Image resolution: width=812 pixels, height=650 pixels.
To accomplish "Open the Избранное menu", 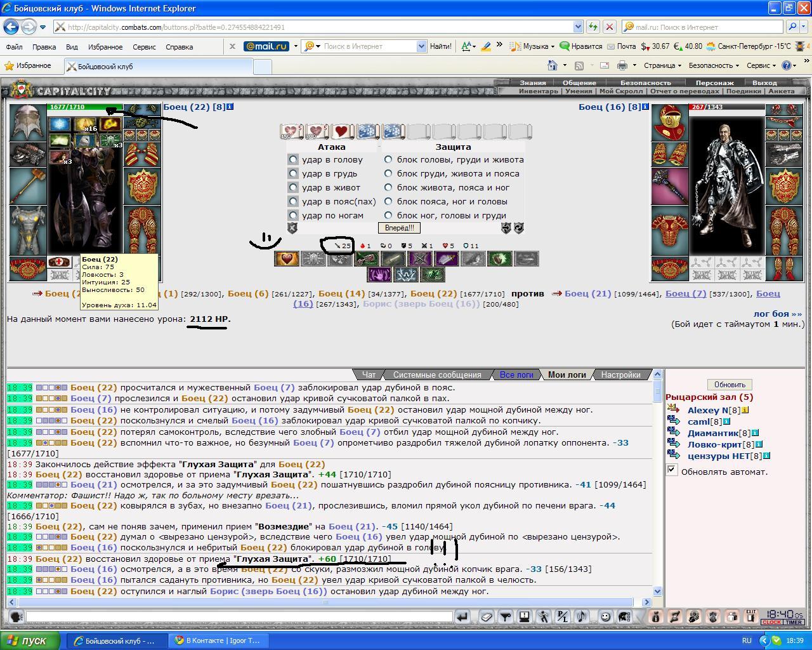I will [105, 46].
